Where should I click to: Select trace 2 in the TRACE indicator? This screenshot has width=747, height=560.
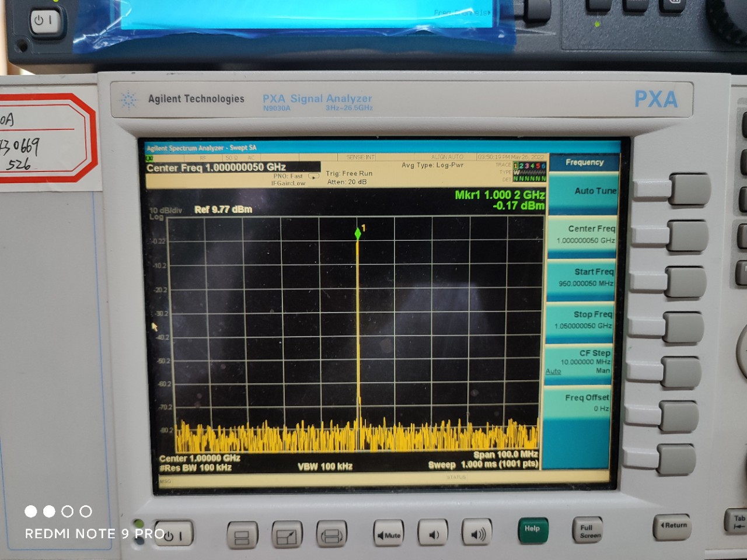pyautogui.click(x=521, y=166)
